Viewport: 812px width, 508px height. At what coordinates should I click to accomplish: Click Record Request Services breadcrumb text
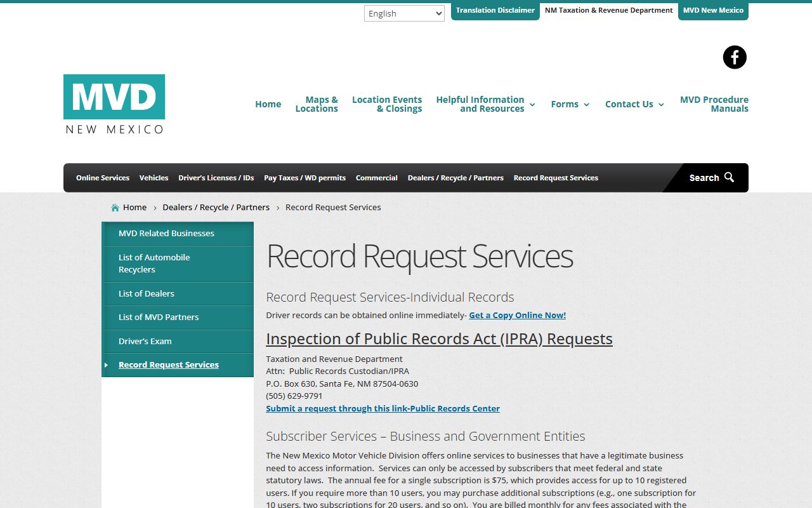[333, 208]
